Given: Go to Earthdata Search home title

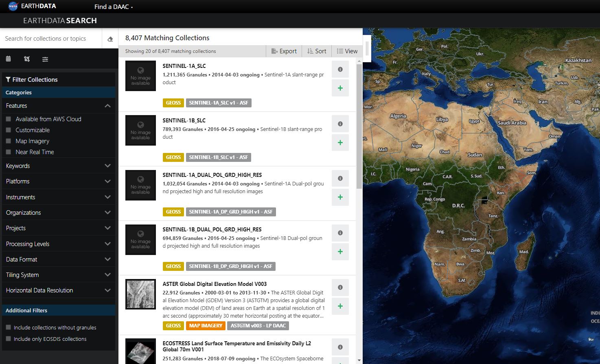Looking at the screenshot, I should [x=60, y=21].
